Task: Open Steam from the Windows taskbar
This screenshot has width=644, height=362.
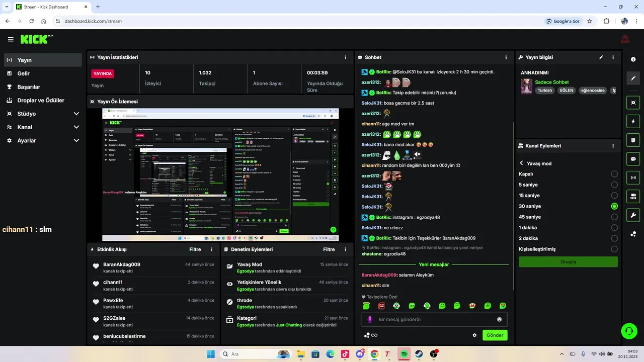Action: [419, 354]
